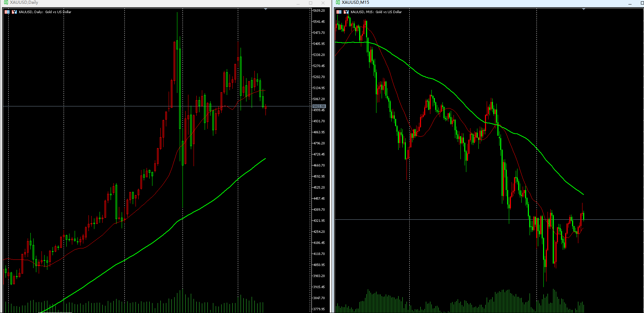Image resolution: width=644 pixels, height=313 pixels.
Task: Click the chart shift triangle on Daily chart
Action: coord(265,9)
